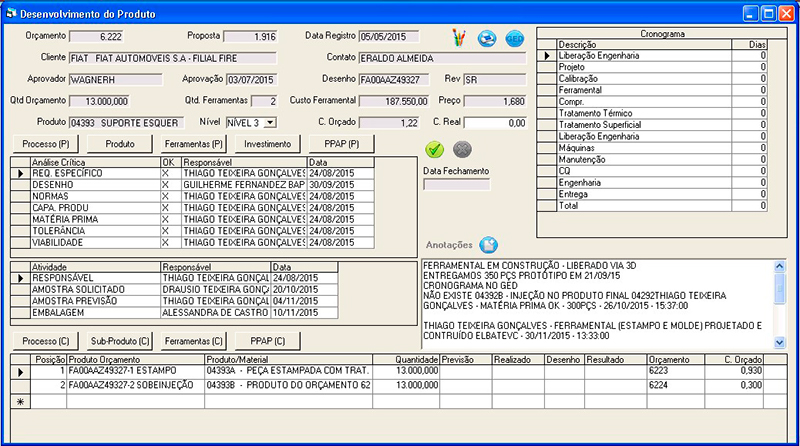The height and width of the screenshot is (446, 800).
Task: Click Orçamento cell 6223
Action: (676, 371)
